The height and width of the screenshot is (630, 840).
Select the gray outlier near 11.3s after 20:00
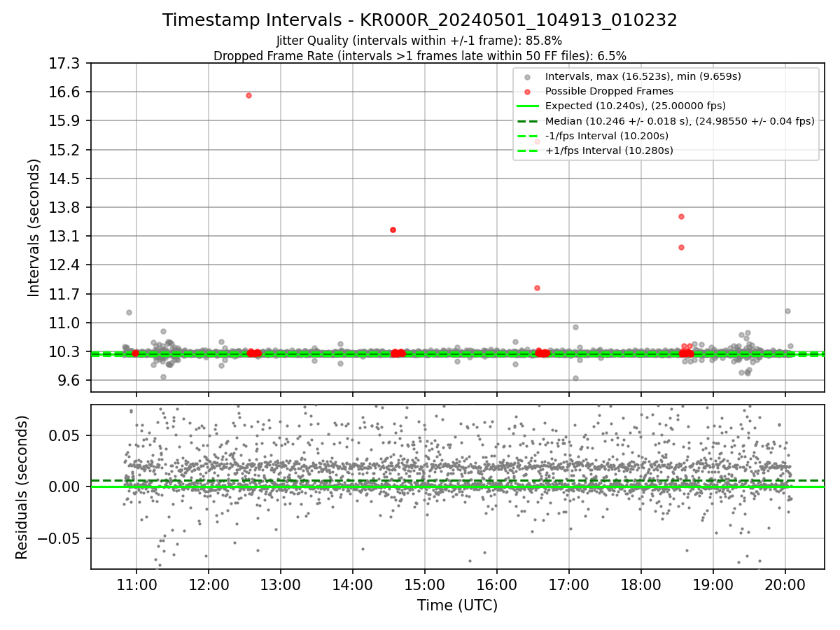787,311
